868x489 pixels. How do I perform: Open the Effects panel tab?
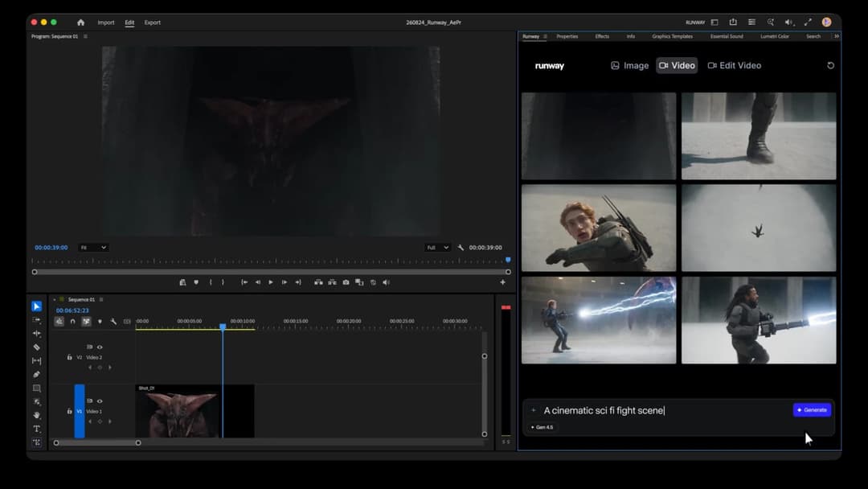[x=602, y=36]
